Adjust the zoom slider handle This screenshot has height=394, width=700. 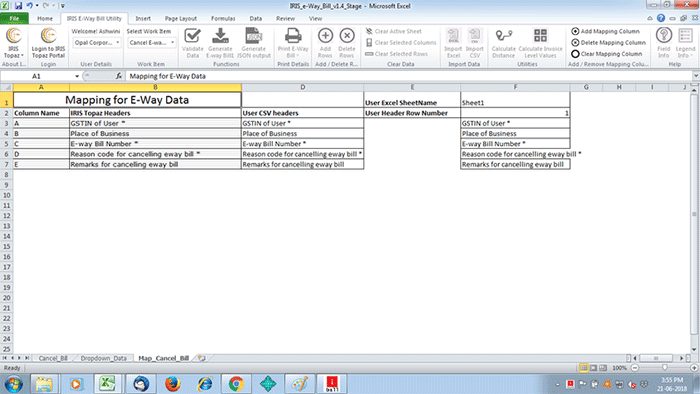[x=665, y=368]
